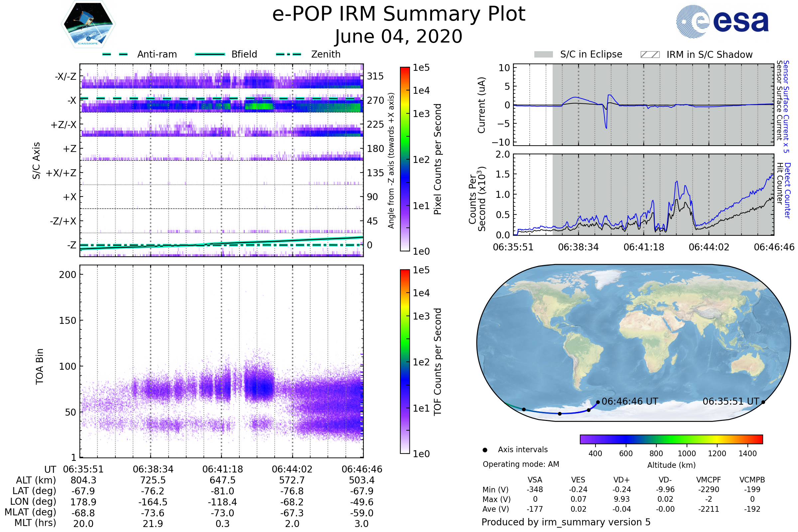Click the Zenith dash-dot legend line
Image resolution: width=798 pixels, height=532 pixels.
pyautogui.click(x=289, y=54)
